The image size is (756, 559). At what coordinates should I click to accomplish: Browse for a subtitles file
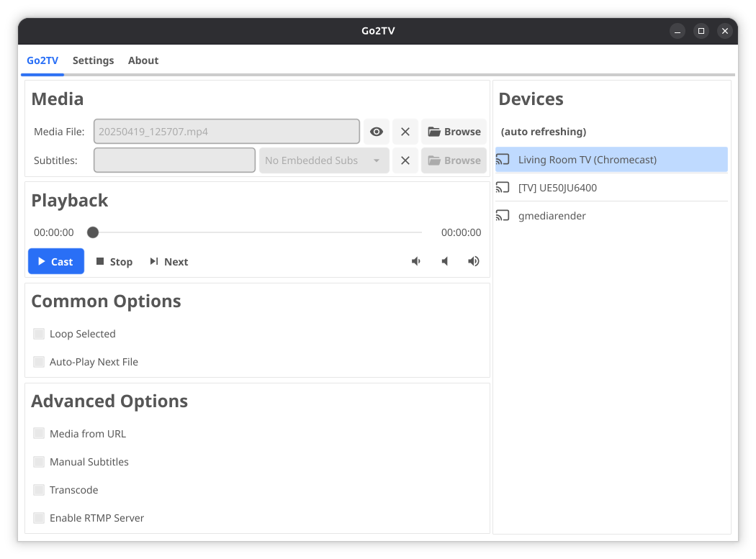click(x=454, y=160)
